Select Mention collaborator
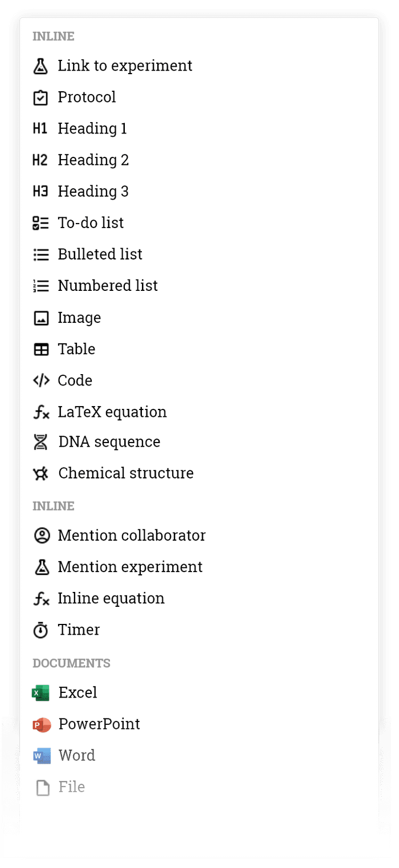This screenshot has height=868, width=399. click(x=131, y=536)
